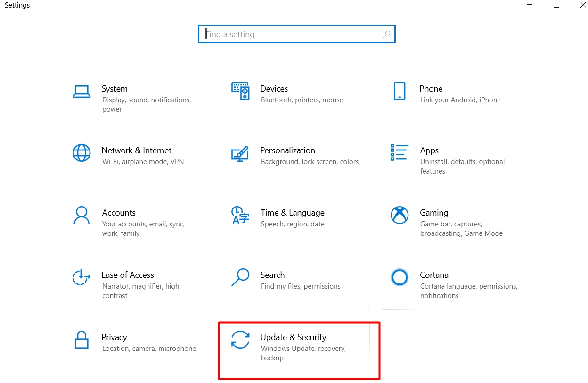
Task: Select the Time & Language icon
Action: pyautogui.click(x=240, y=215)
